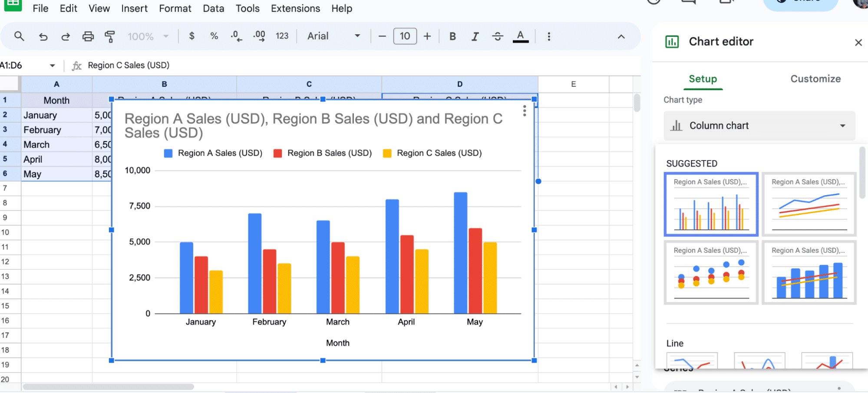Click the blue Region A legend swatch
Image resolution: width=868 pixels, height=393 pixels.
pos(168,153)
